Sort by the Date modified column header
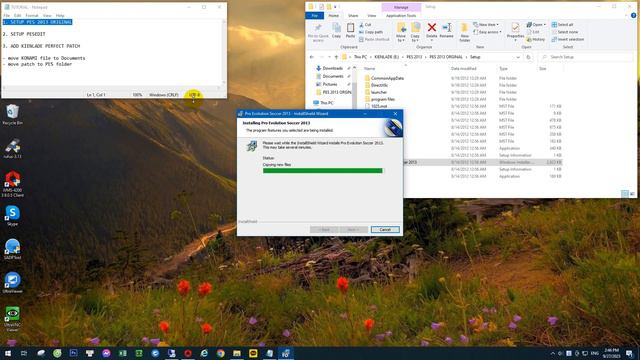640x360 pixels. click(463, 69)
